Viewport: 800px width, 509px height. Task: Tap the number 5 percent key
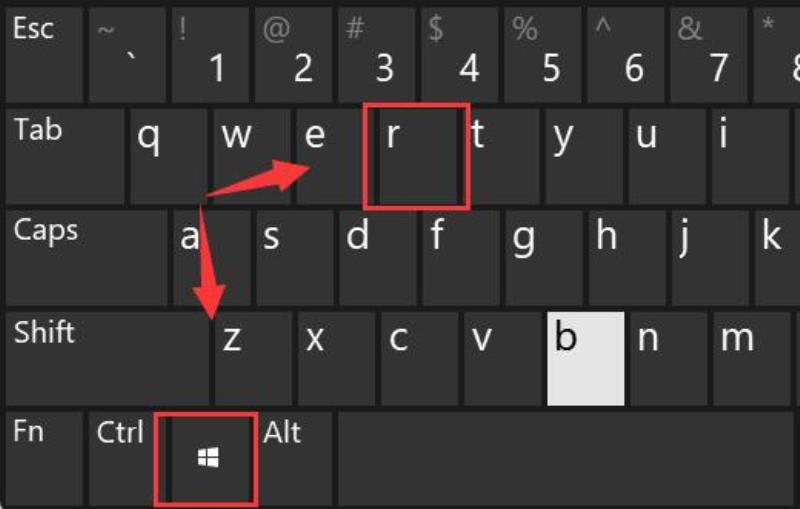(543, 54)
